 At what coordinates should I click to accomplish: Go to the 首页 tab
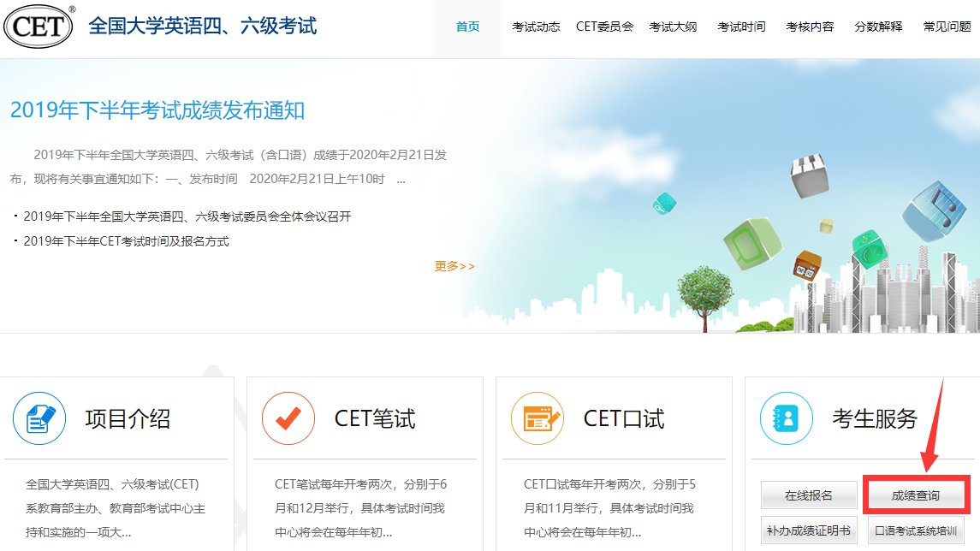pyautogui.click(x=467, y=27)
